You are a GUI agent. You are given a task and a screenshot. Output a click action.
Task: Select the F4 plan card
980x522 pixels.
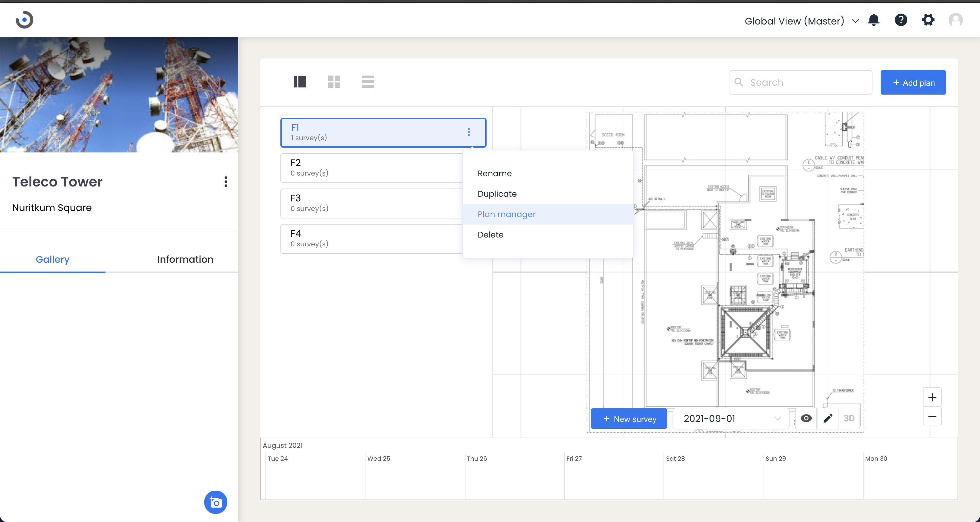[x=371, y=239]
